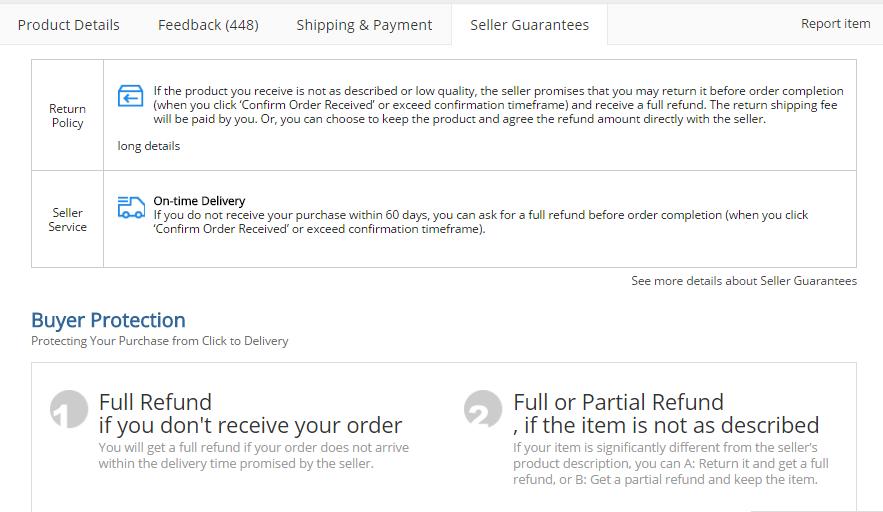This screenshot has height=512, width=883.
Task: Switch to the Feedback (448) tab
Action: [x=208, y=25]
